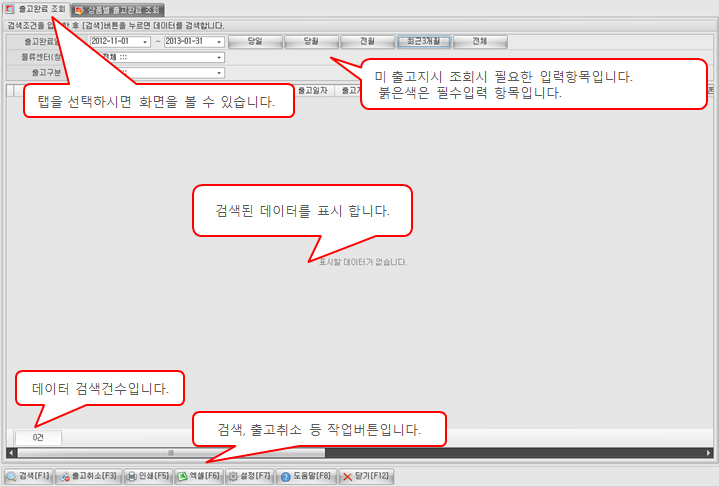
Task: Set date range with 전월 button
Action: pyautogui.click(x=367, y=42)
